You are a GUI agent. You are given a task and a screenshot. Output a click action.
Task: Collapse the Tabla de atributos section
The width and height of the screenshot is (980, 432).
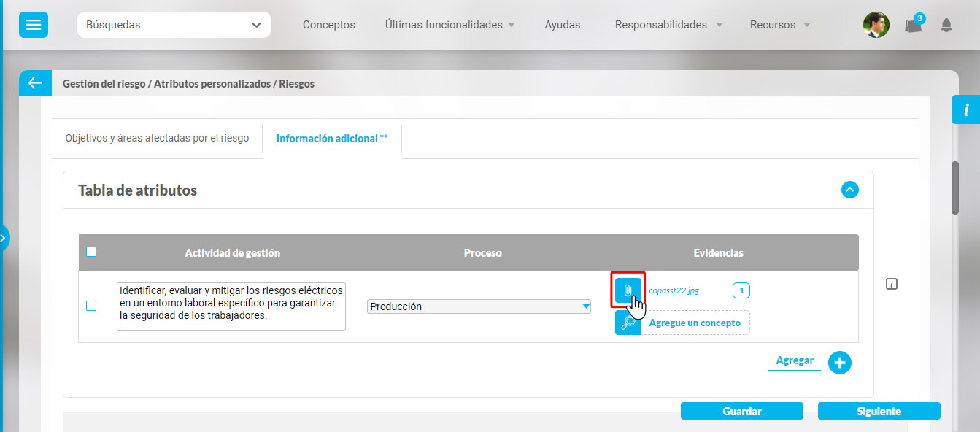[x=849, y=190]
